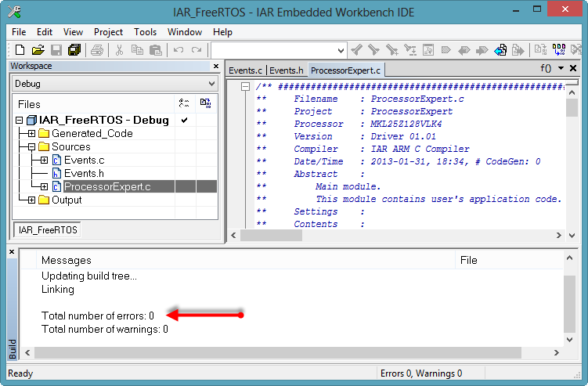Open the Project menu

pyautogui.click(x=108, y=32)
